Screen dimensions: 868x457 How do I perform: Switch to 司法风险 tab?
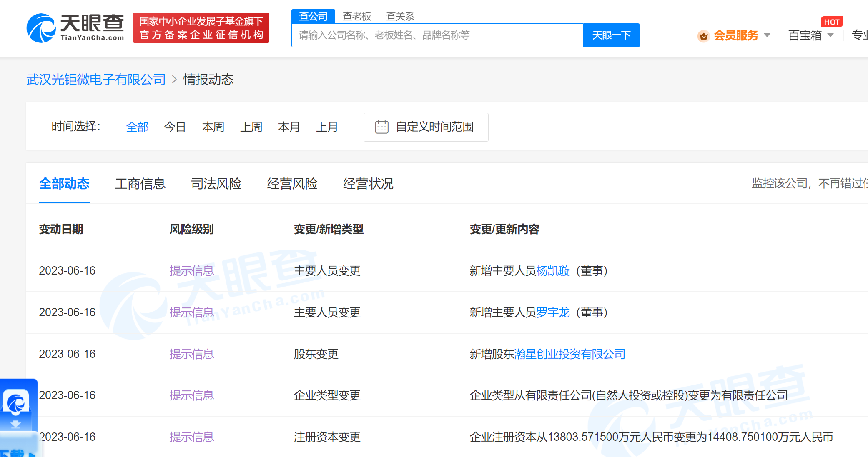pos(216,184)
